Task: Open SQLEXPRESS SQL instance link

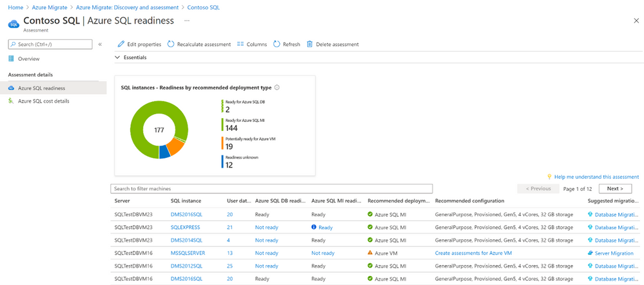Action: (x=185, y=227)
